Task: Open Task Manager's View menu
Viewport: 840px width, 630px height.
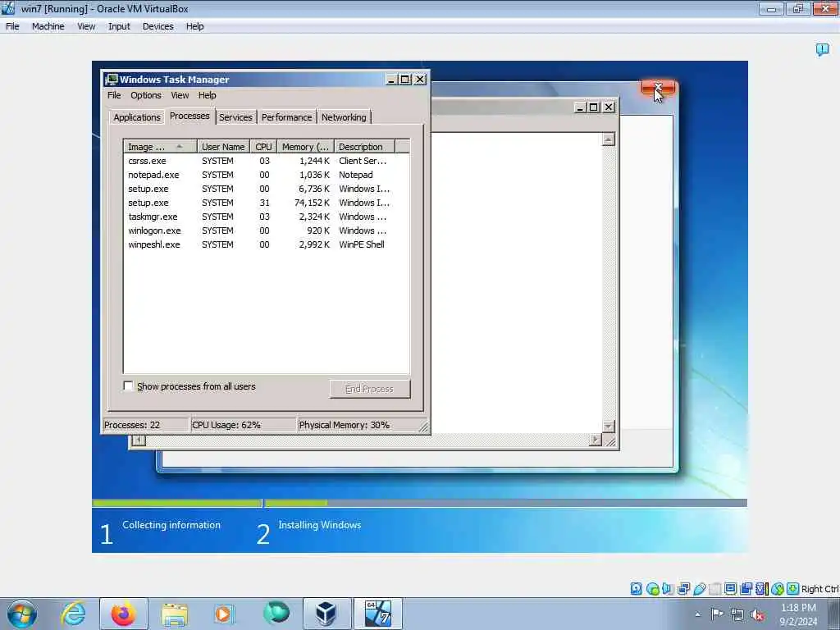Action: coord(180,95)
